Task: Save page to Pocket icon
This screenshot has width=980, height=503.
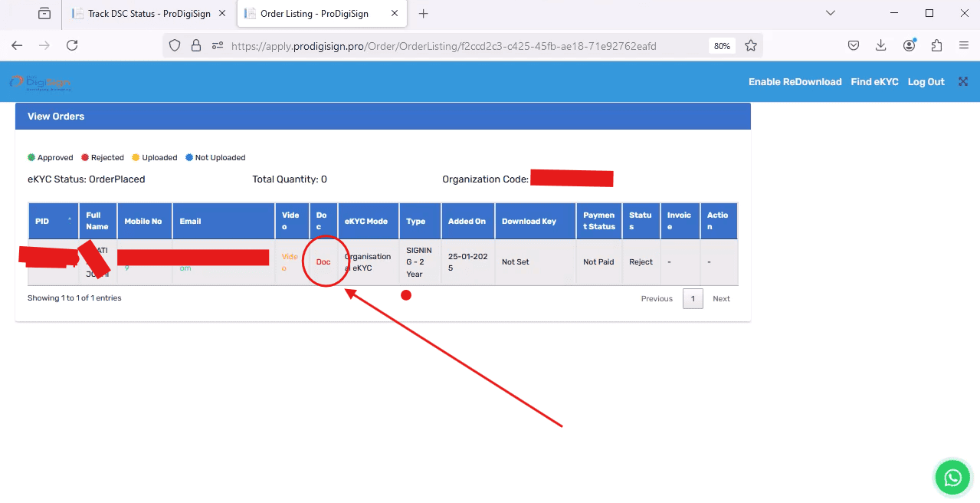Action: pyautogui.click(x=854, y=46)
